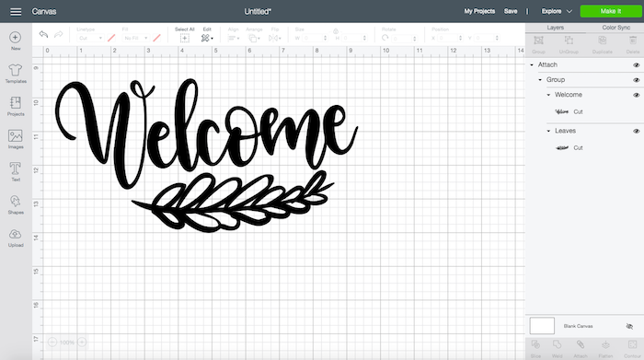This screenshot has height=360, width=644.
Task: Click Save in the header
Action: coord(511,11)
